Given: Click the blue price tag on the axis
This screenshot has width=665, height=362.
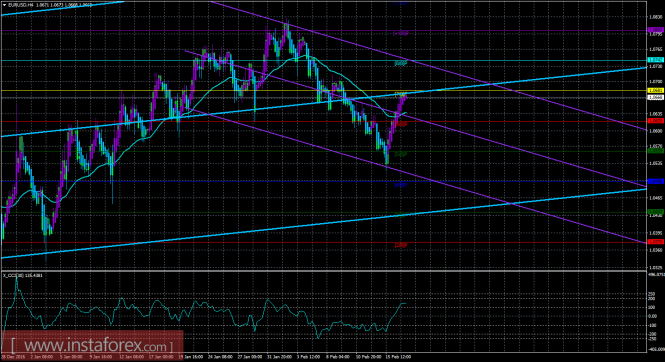Looking at the screenshot, I should point(656,181).
